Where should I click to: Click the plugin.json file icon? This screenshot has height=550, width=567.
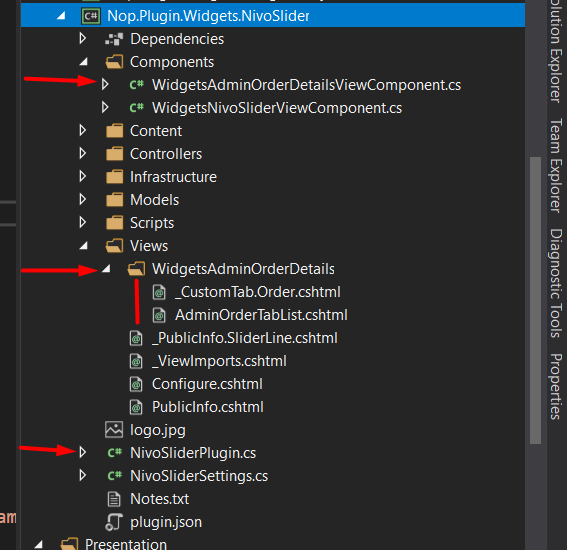click(x=114, y=522)
